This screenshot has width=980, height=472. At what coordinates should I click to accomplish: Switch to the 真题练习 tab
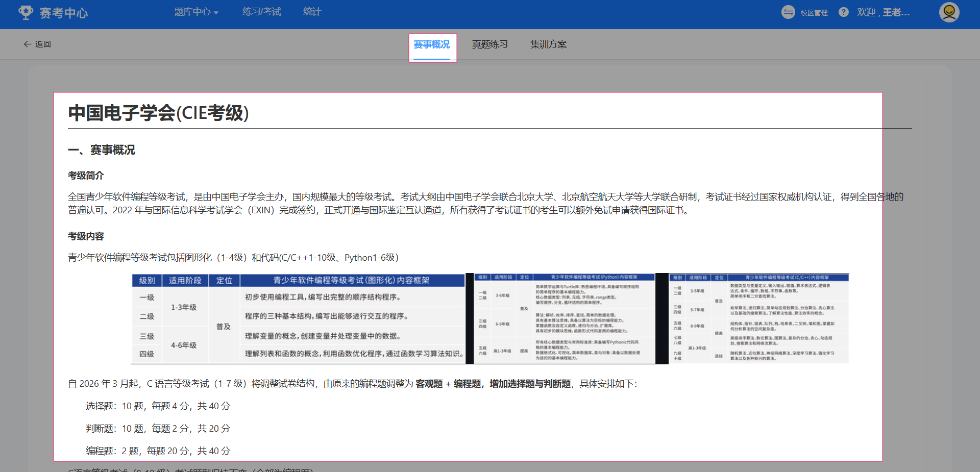(489, 45)
